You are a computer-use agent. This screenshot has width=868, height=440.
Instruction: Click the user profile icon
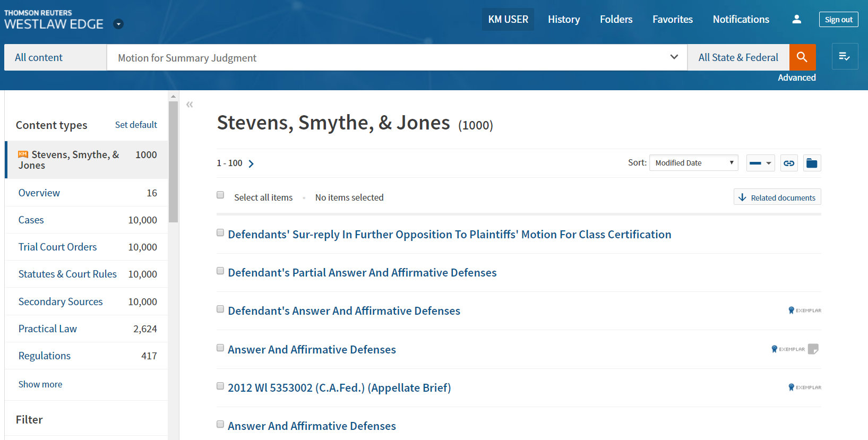point(796,19)
